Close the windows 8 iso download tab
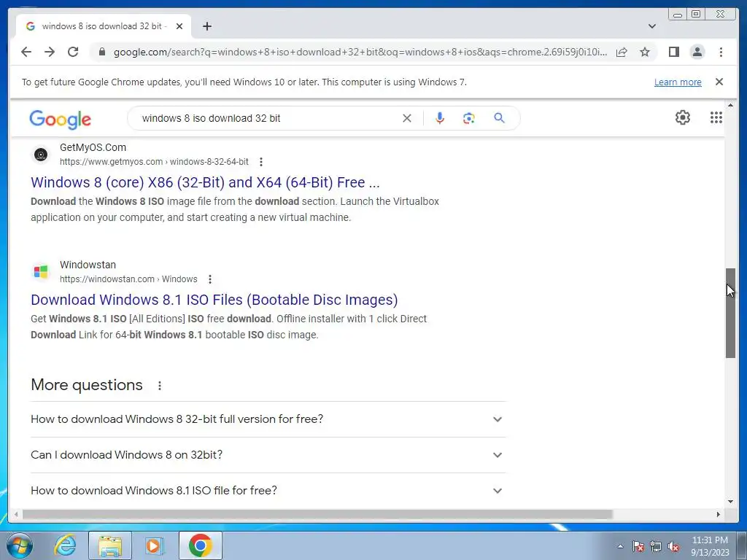This screenshot has height=560, width=747. (179, 26)
